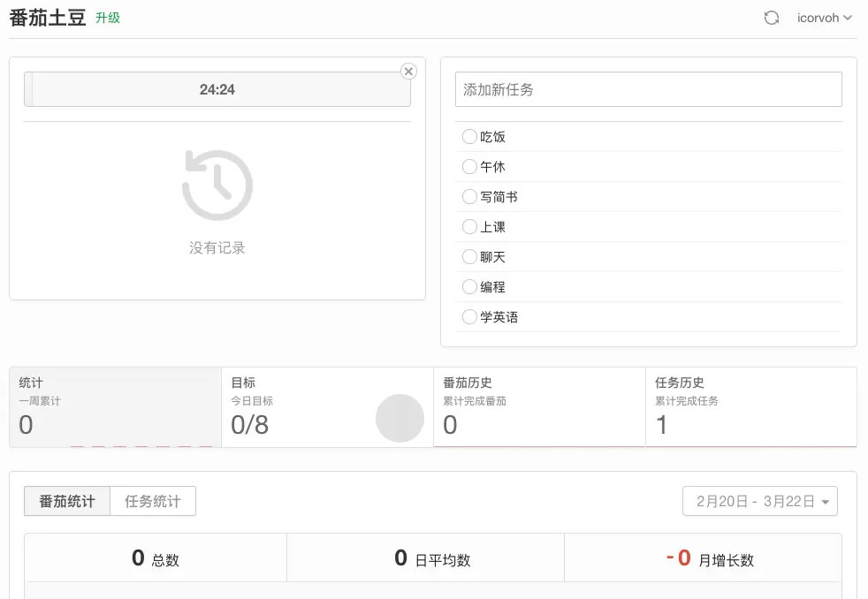
Task: Complete the 上课 task circle
Action: 469,227
